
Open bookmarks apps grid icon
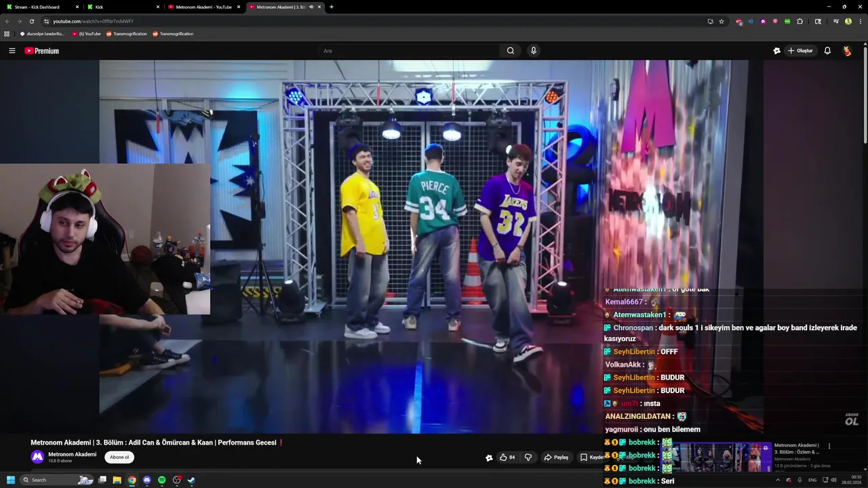tap(7, 33)
